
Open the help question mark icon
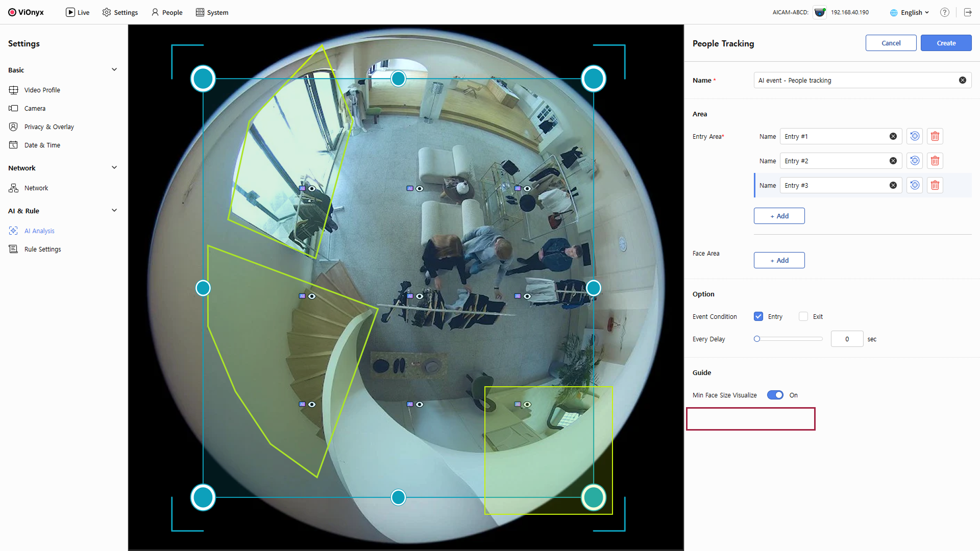[944, 12]
